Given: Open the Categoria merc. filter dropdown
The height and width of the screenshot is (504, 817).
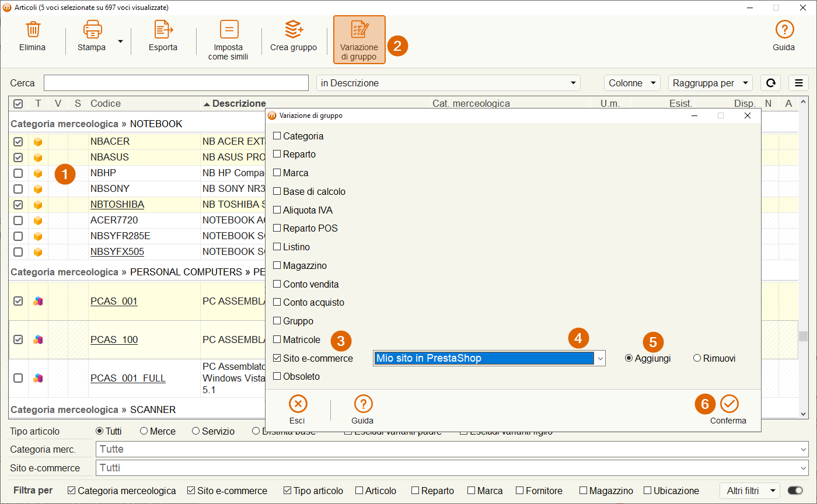Looking at the screenshot, I should (x=452, y=449).
